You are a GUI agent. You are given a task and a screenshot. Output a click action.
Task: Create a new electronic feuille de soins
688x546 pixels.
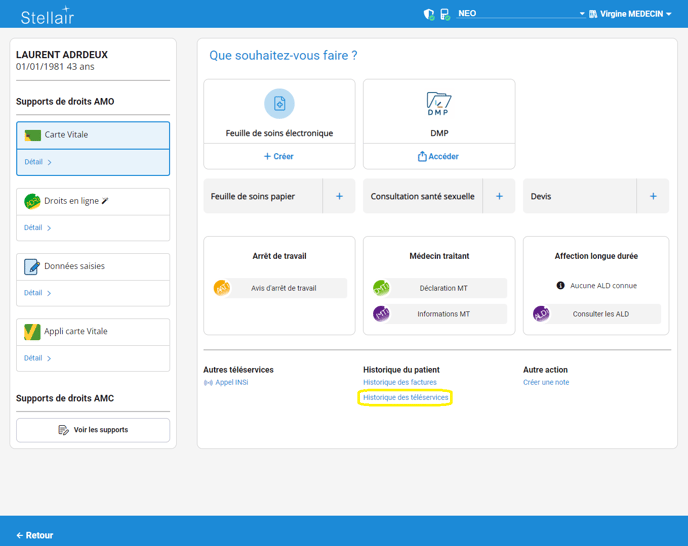click(x=279, y=156)
